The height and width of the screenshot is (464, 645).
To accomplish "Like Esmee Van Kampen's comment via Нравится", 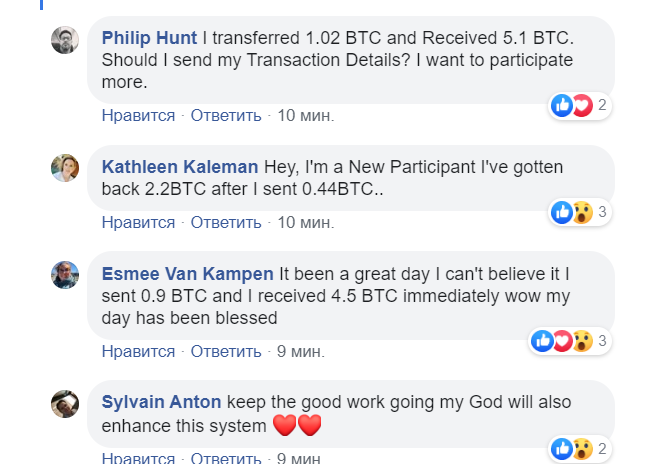I will point(138,351).
